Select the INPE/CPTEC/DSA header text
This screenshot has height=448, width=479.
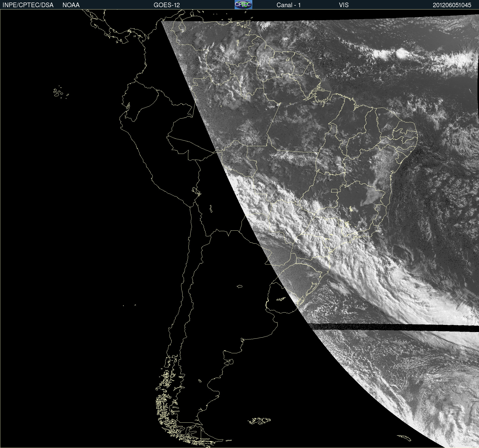coord(28,5)
